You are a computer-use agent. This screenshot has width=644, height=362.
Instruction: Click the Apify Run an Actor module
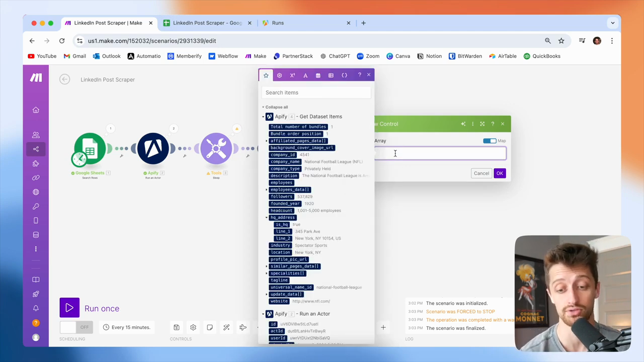(x=153, y=149)
